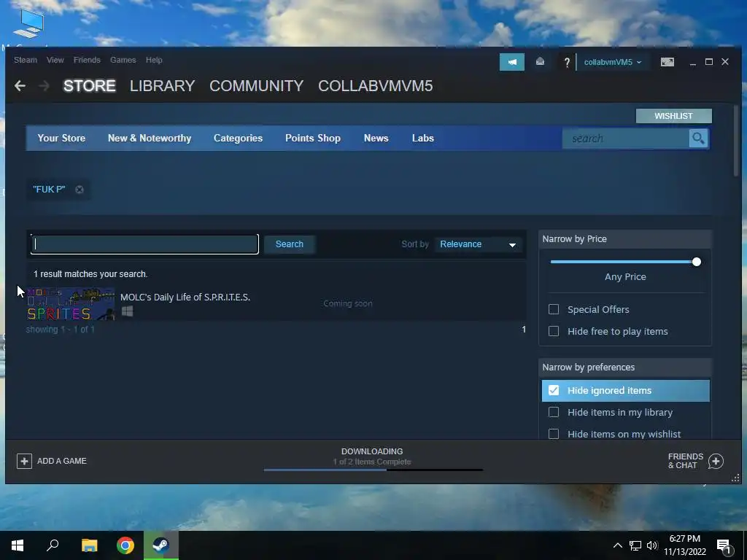Click the DOWNLOADING status text

pos(372,451)
